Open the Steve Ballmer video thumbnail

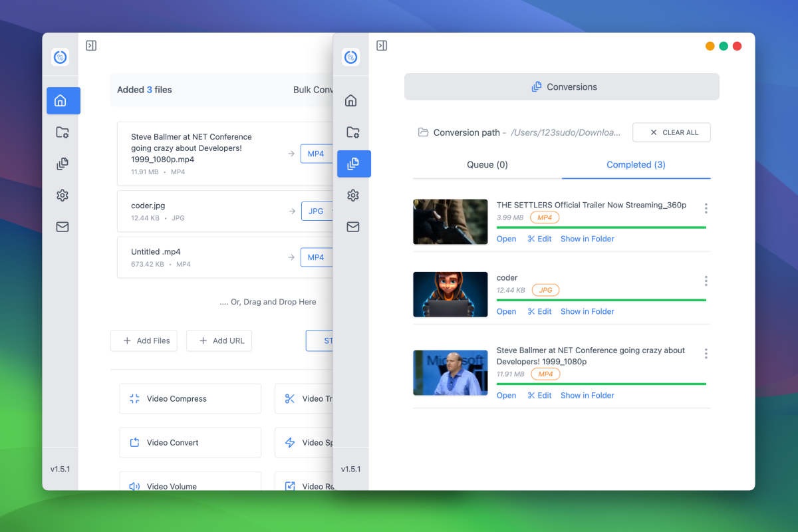pos(450,372)
